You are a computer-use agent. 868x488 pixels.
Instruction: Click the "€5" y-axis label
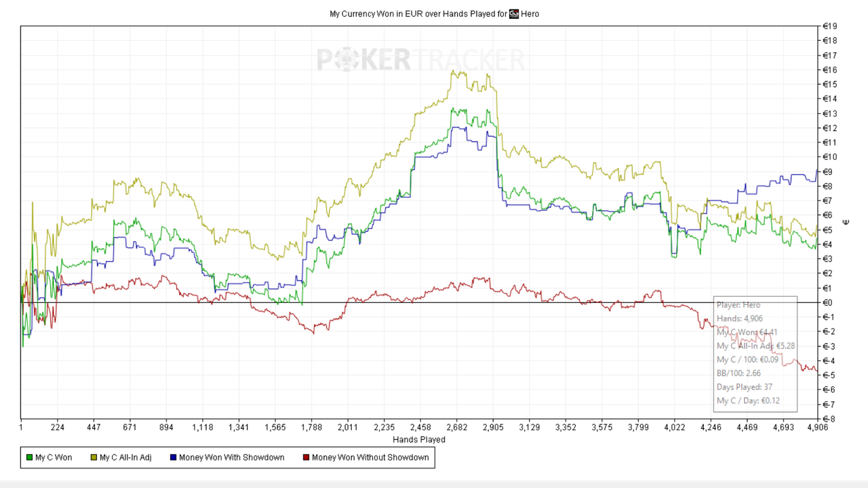pos(827,230)
